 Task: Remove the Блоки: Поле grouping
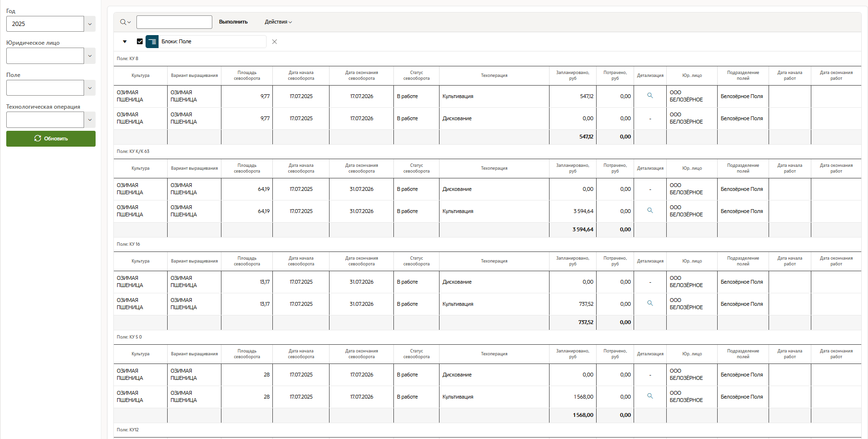coord(274,42)
